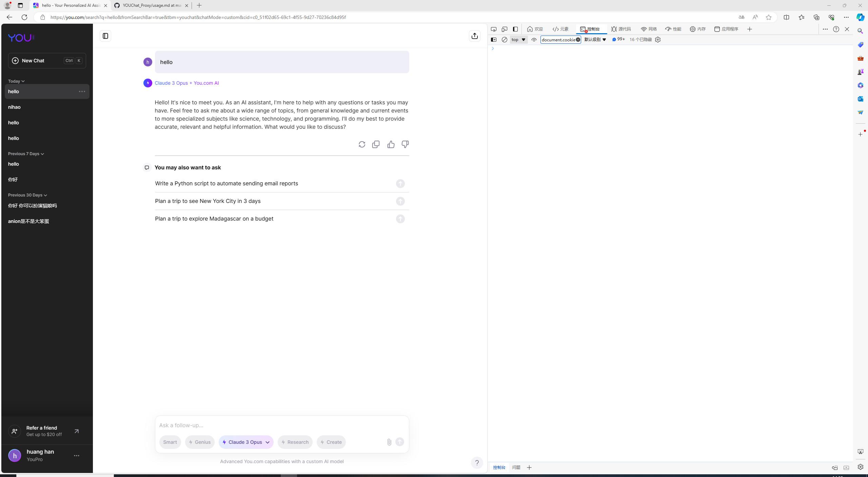Click the New Chat button

coord(47,61)
